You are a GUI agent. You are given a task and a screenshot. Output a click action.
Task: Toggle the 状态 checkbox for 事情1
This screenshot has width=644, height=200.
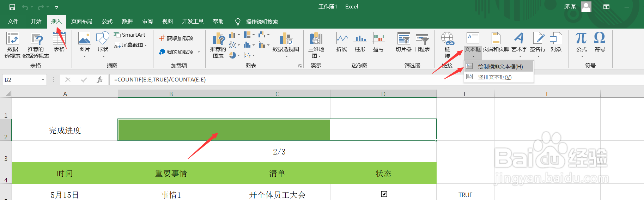(384, 194)
